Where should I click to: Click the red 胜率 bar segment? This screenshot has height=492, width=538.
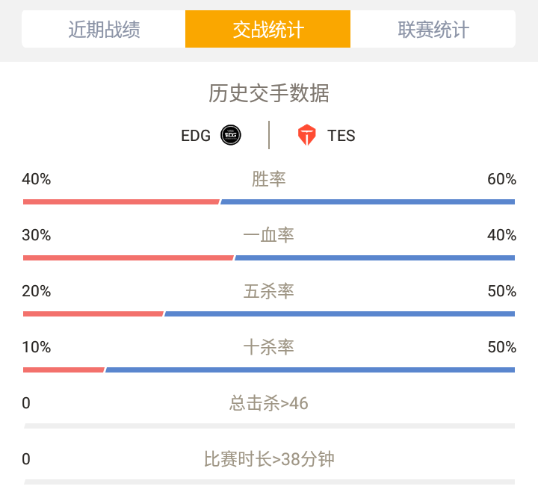tap(121, 202)
